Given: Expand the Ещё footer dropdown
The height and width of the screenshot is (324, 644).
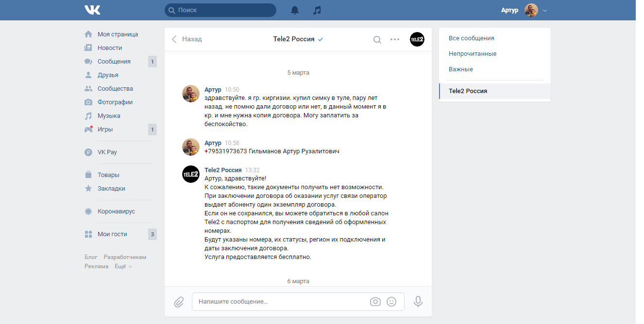Looking at the screenshot, I should (x=123, y=266).
